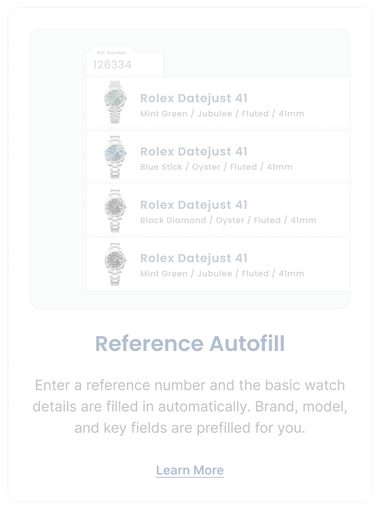Screen dimensions: 380x510
Task: Click the blue dial watch image
Action: click(115, 157)
